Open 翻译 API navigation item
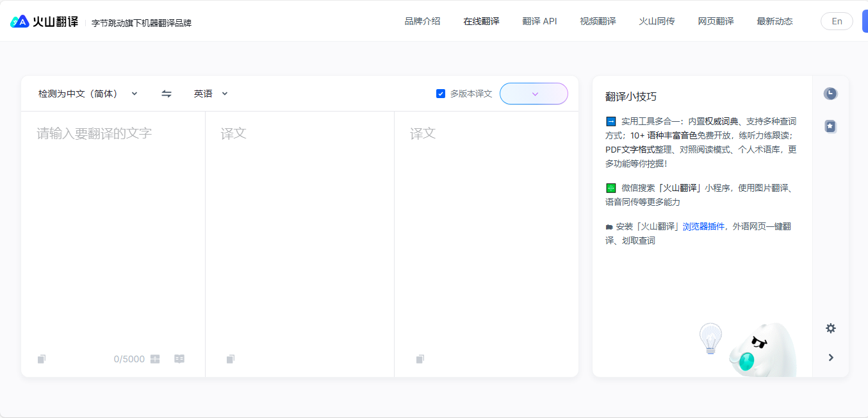Viewport: 868px width, 418px height. [x=540, y=21]
